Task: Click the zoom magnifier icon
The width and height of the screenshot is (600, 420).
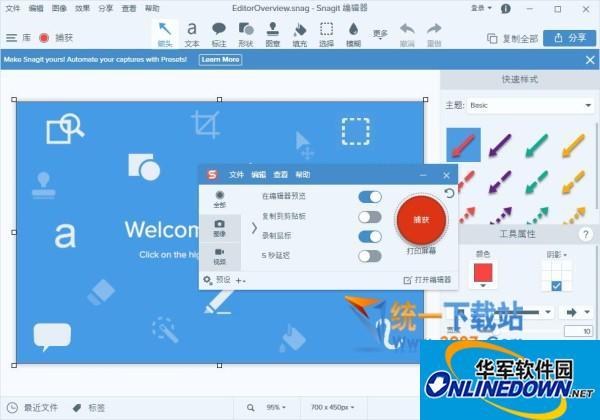Action: [251, 408]
